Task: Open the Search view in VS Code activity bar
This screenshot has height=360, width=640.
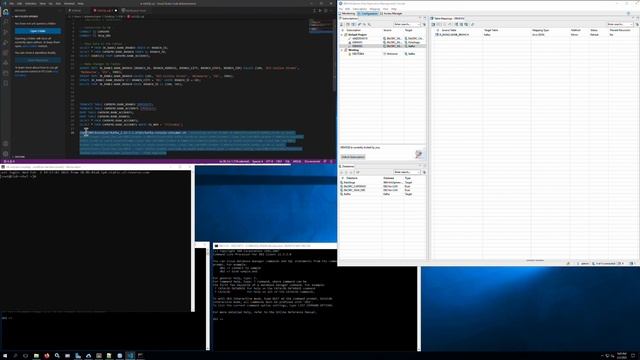Action: point(5,22)
